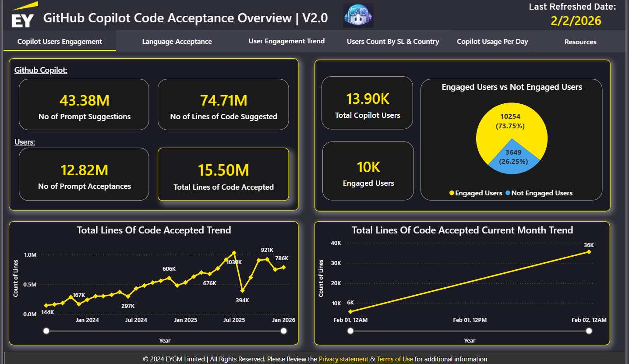Click the Copilot robot mascot icon
Viewport: 629px width, 364px height.
(x=359, y=16)
